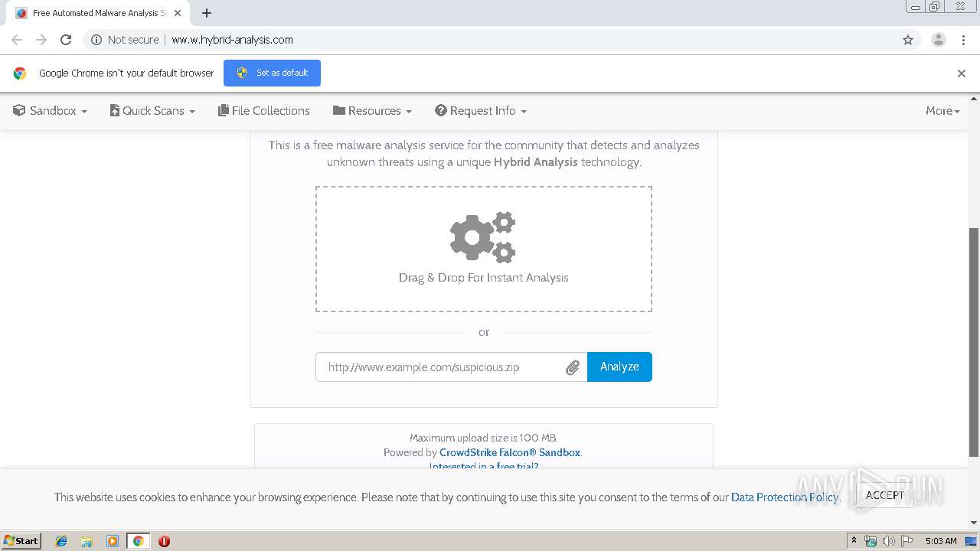Close the Free Automated Malware Analysis tab
The height and width of the screenshot is (551, 980).
[x=178, y=13]
